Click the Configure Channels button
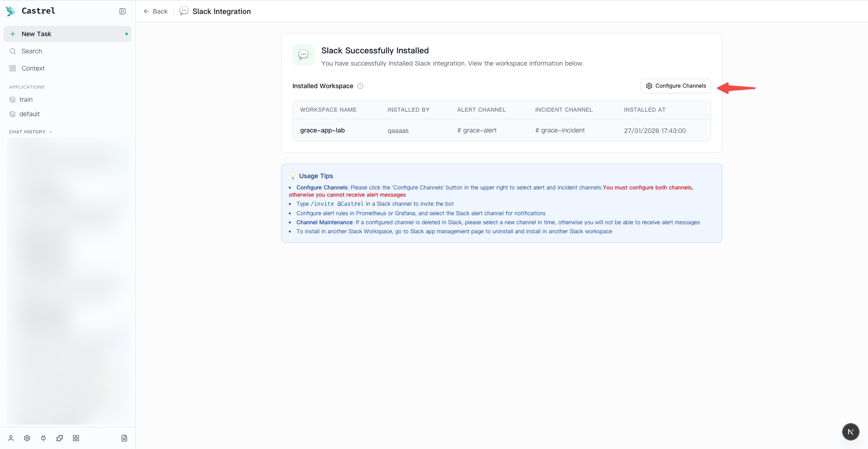 point(675,86)
